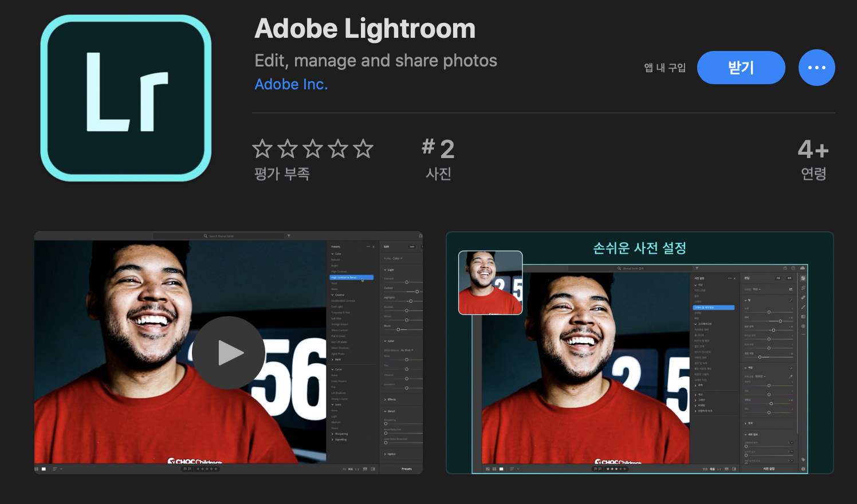The image size is (857, 504).
Task: Click the 4+ age rating
Action: click(x=813, y=149)
